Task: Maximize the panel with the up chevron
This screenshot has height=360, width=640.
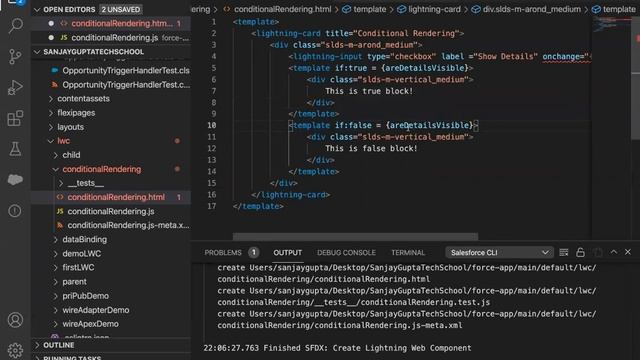Action: (x=614, y=252)
